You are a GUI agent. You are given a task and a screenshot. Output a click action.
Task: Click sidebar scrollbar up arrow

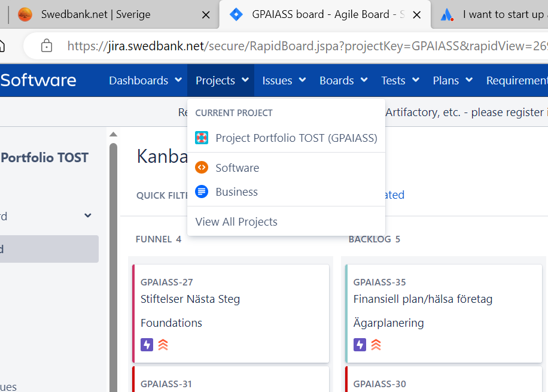113,134
